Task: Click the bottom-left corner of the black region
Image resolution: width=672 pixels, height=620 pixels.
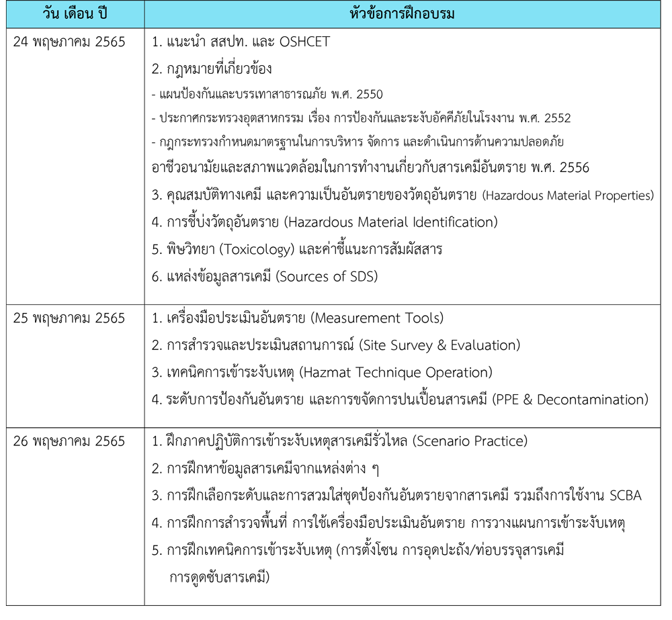Action: tap(9, 603)
